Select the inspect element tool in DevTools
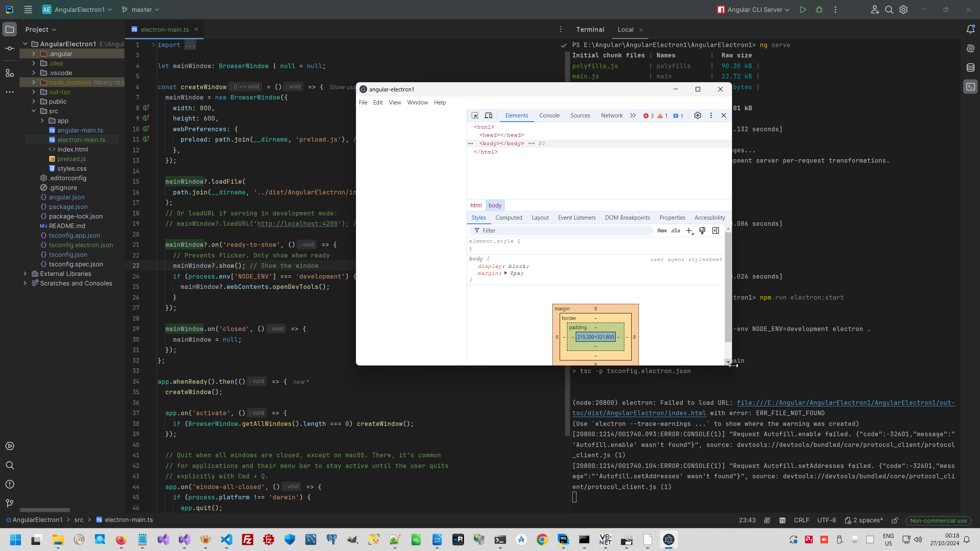The height and width of the screenshot is (551, 980). pos(475,115)
